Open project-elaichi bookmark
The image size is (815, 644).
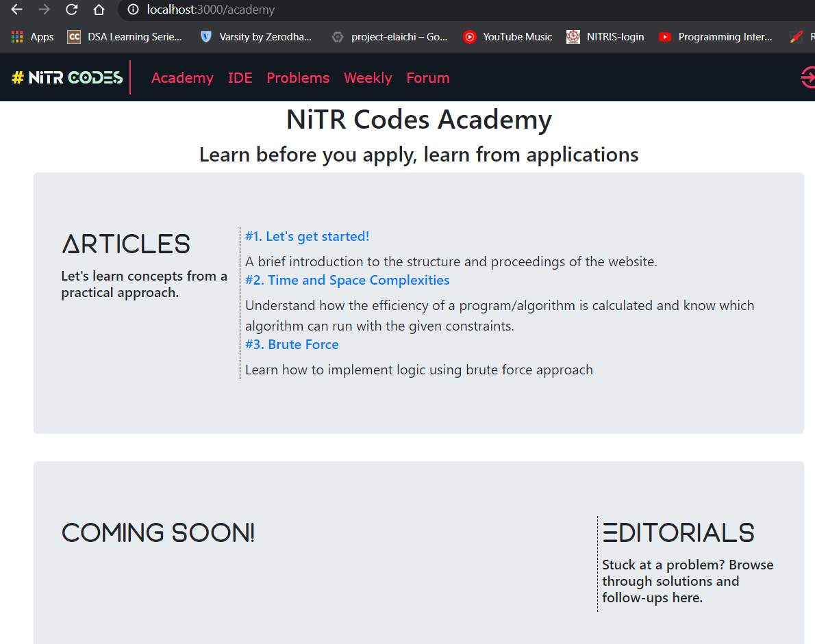coord(389,37)
